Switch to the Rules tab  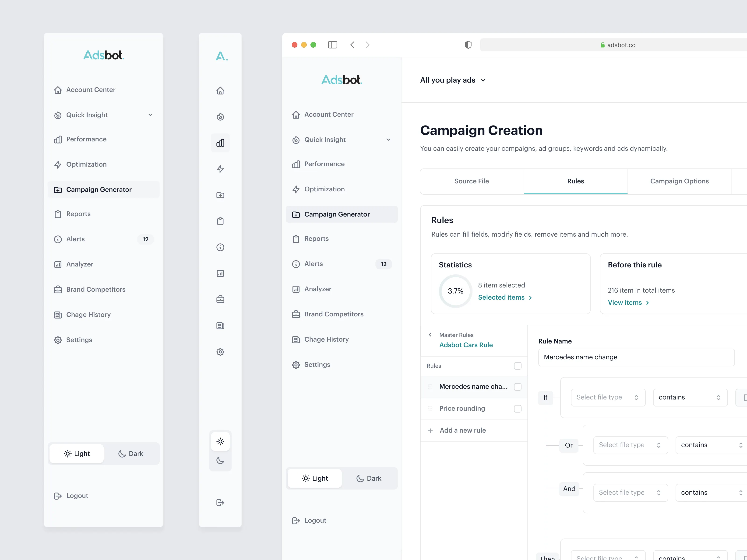pyautogui.click(x=575, y=181)
